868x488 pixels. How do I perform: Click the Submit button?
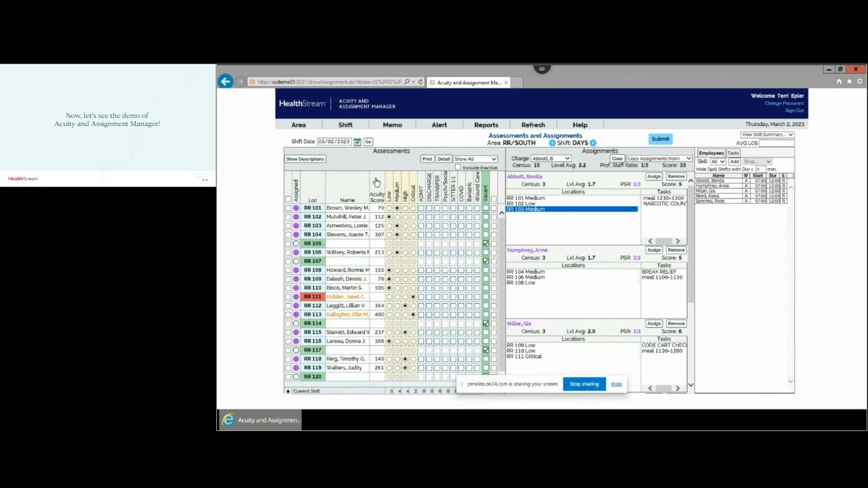(660, 139)
